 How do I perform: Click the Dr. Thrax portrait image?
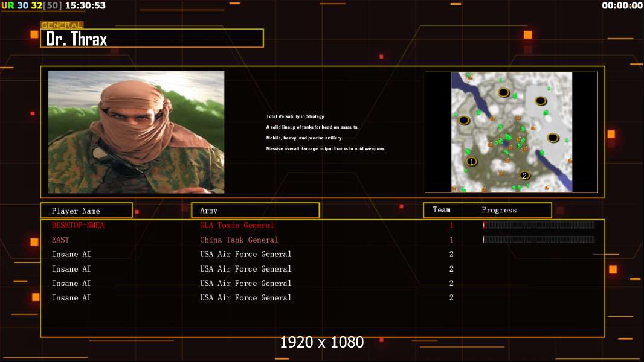click(x=137, y=132)
